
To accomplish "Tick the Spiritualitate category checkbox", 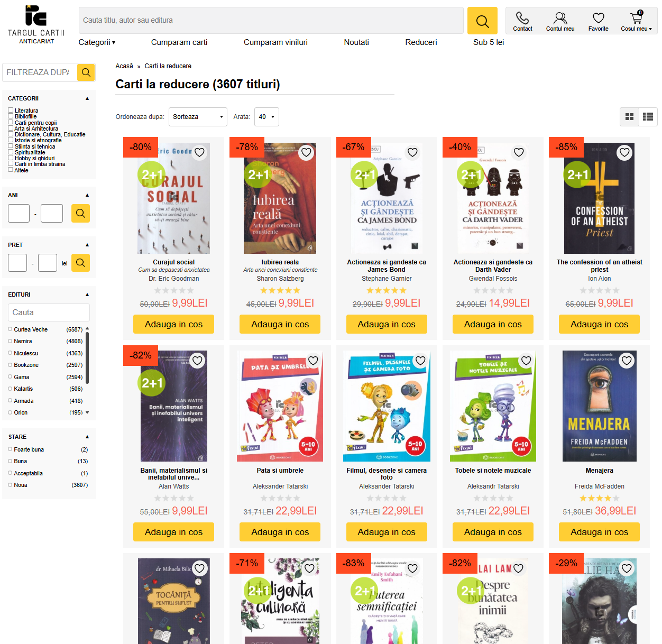I will pyautogui.click(x=11, y=152).
